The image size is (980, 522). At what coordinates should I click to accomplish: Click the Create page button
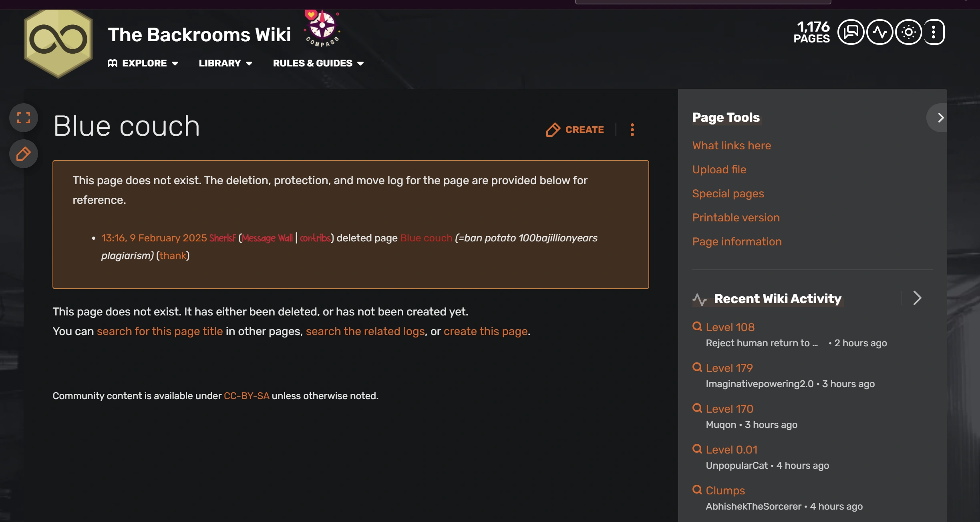pos(575,130)
